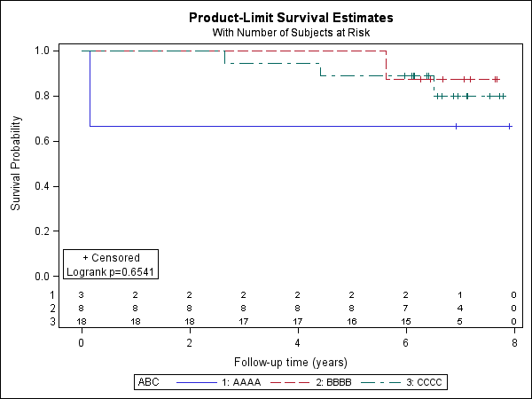Image resolution: width=532 pixels, height=399 pixels.
Task: Click the flat blue AAAA survival line
Action: [x=266, y=126]
